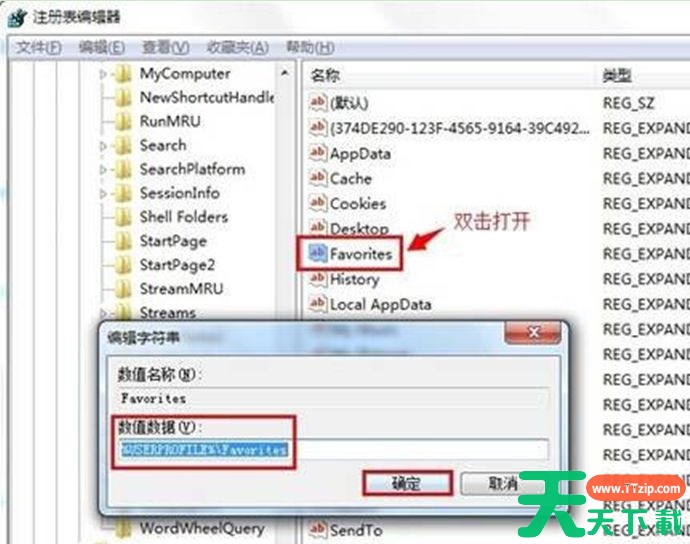Expand the MyComputer tree node
690x544 pixels.
103,74
